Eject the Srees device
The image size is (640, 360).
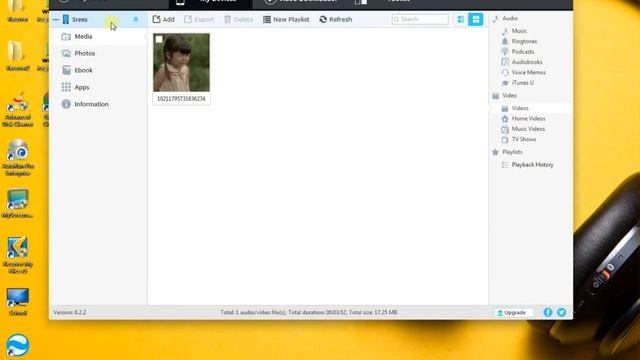pyautogui.click(x=136, y=19)
